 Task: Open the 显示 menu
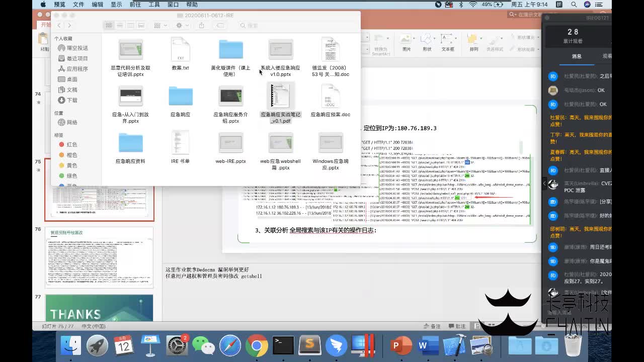(x=116, y=4)
